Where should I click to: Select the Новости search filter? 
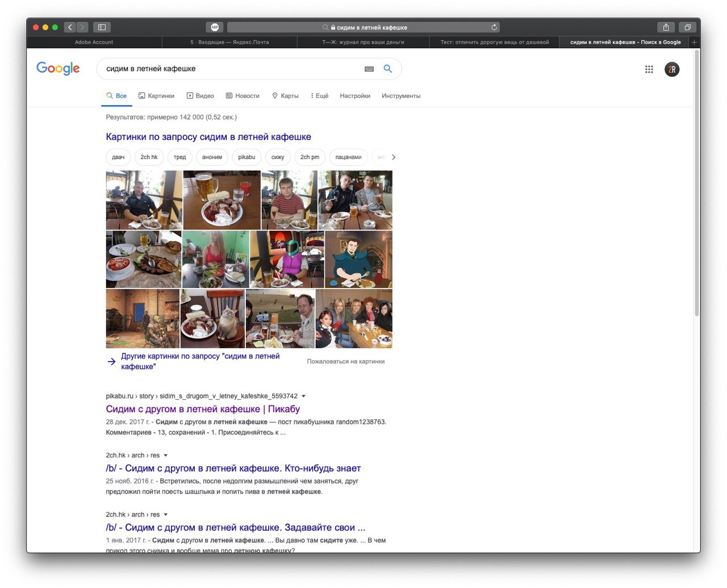click(x=243, y=96)
